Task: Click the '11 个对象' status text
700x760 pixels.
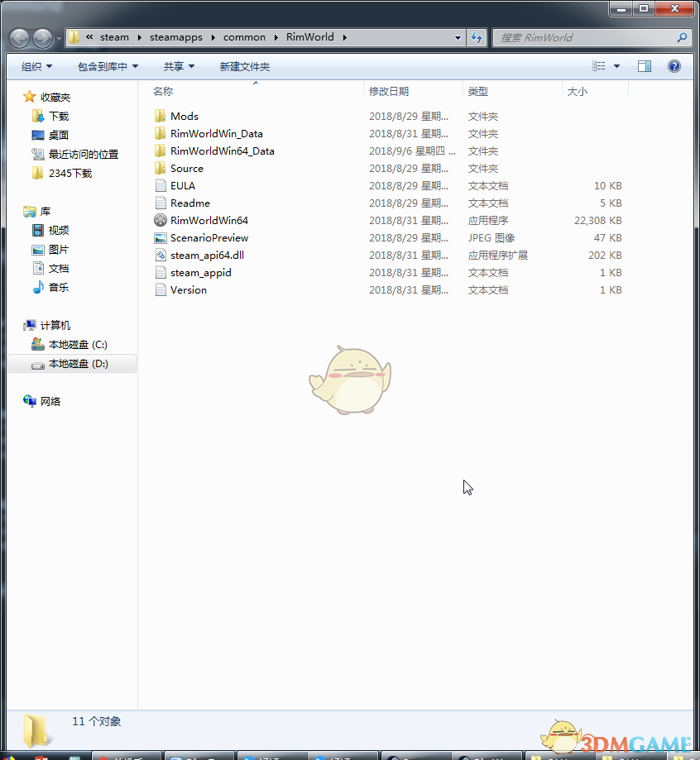Action: tap(97, 721)
